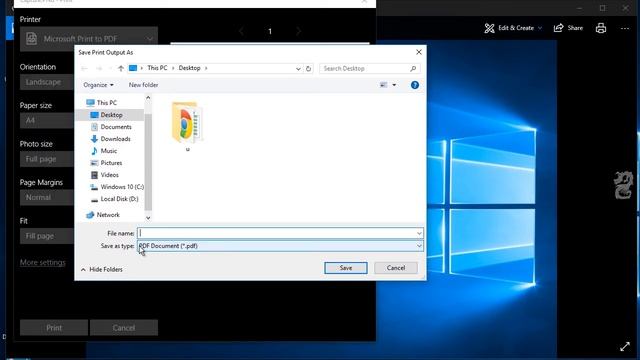
Task: Click Cancel in the print window
Action: click(x=124, y=328)
